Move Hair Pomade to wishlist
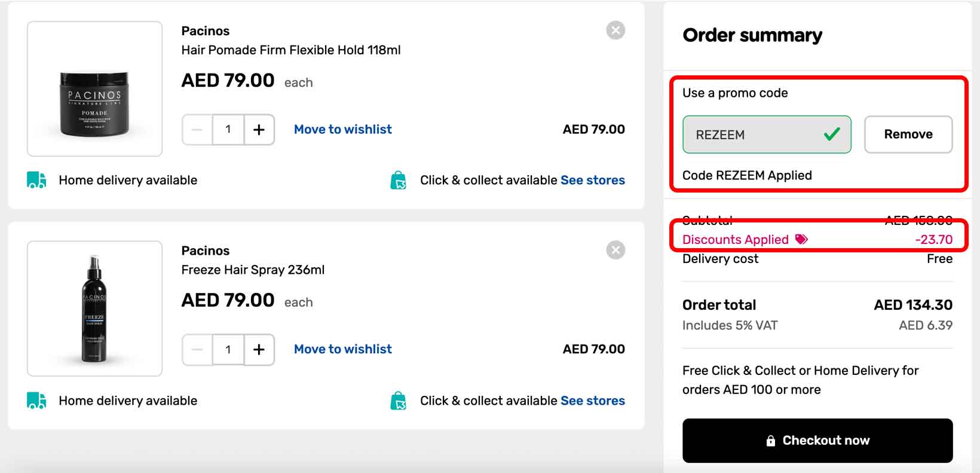Screen dimensions: 980x473 (x=342, y=129)
